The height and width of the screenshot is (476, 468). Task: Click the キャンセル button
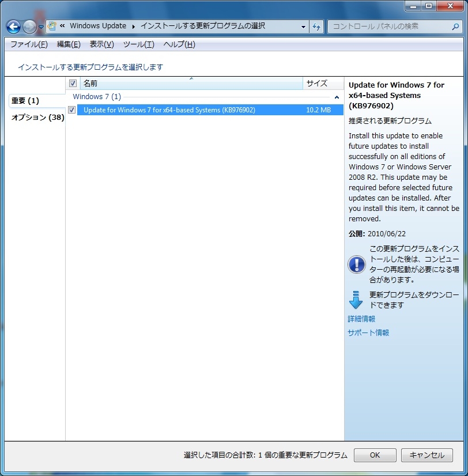427,455
